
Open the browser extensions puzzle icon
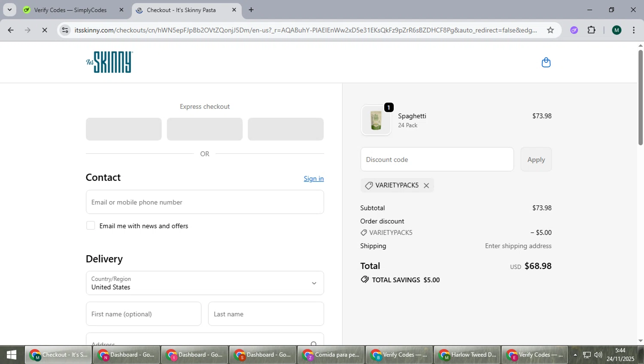tap(592, 30)
